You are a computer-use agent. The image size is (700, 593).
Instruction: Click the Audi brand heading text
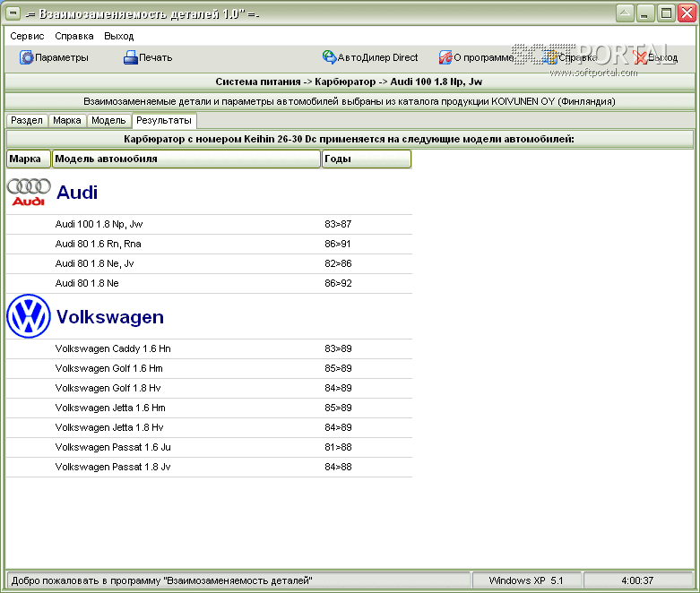click(77, 193)
